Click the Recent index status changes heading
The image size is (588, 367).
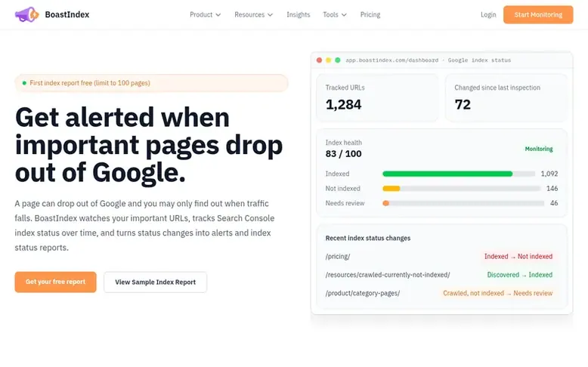pos(368,238)
